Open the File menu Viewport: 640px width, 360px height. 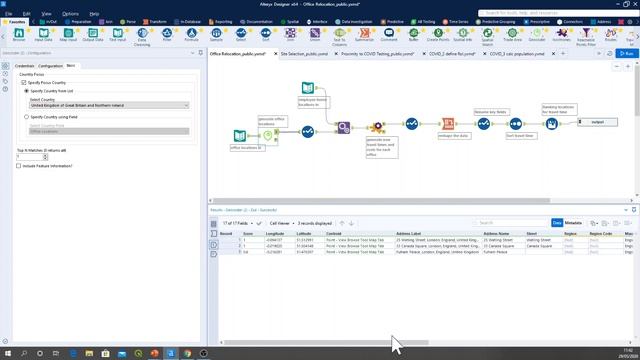(9, 13)
